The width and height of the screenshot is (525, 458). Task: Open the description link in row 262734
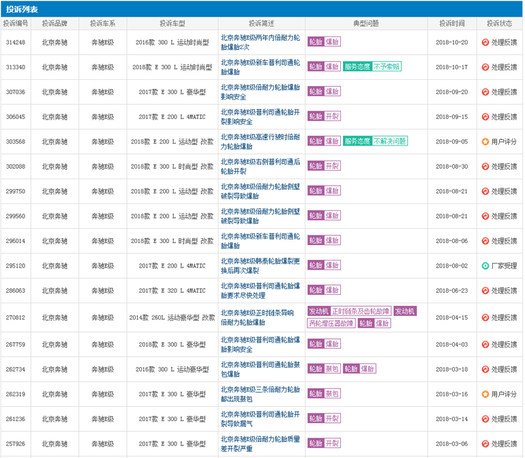point(260,369)
